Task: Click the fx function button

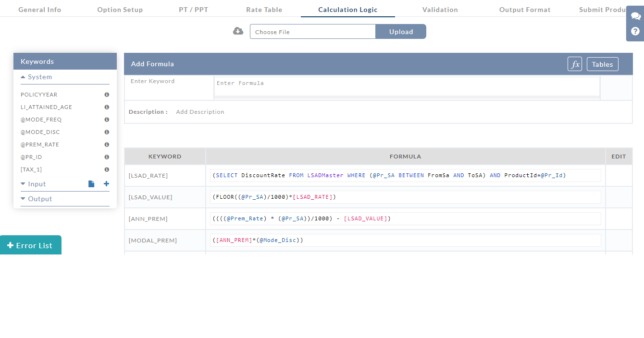Action: (574, 64)
